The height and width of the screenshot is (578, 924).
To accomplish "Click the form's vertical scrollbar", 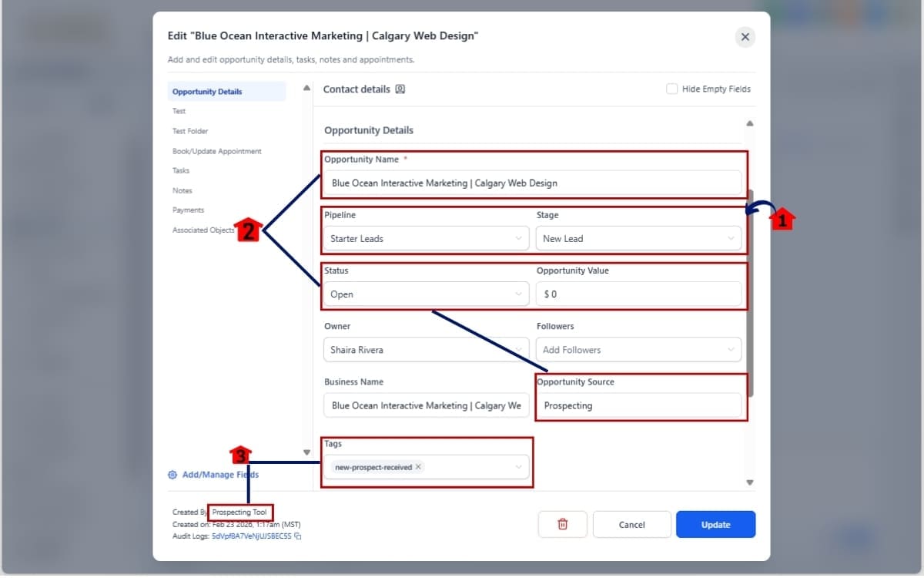I will [x=751, y=293].
